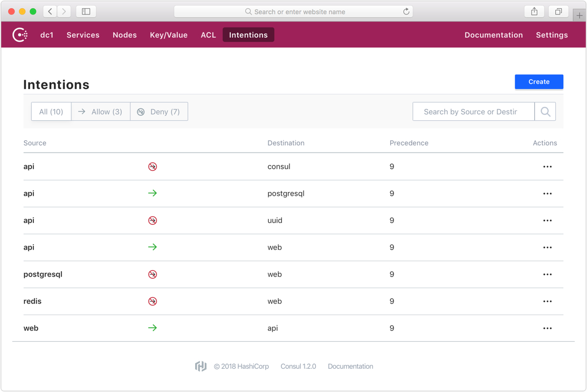Reload the page with the refresh icon
The image size is (587, 392).
point(406,11)
